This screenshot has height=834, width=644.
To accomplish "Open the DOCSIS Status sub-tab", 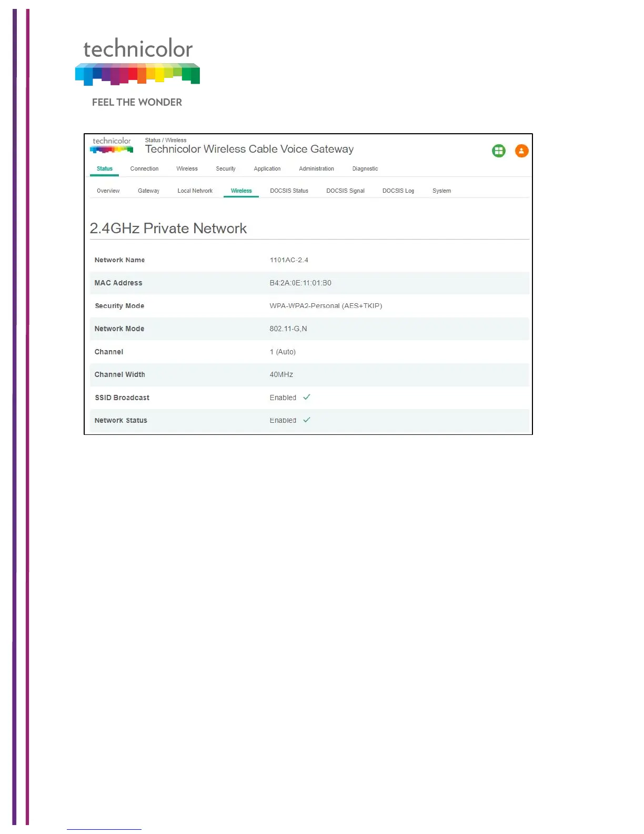I will pyautogui.click(x=289, y=191).
